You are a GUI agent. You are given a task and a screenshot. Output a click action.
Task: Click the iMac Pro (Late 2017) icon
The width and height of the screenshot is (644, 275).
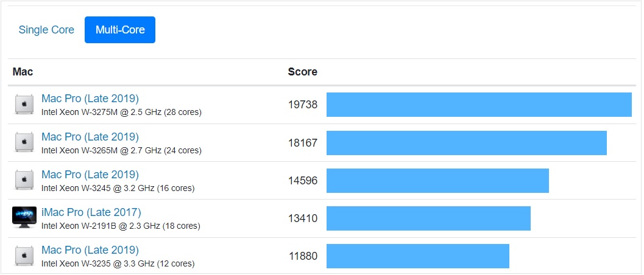point(24,218)
